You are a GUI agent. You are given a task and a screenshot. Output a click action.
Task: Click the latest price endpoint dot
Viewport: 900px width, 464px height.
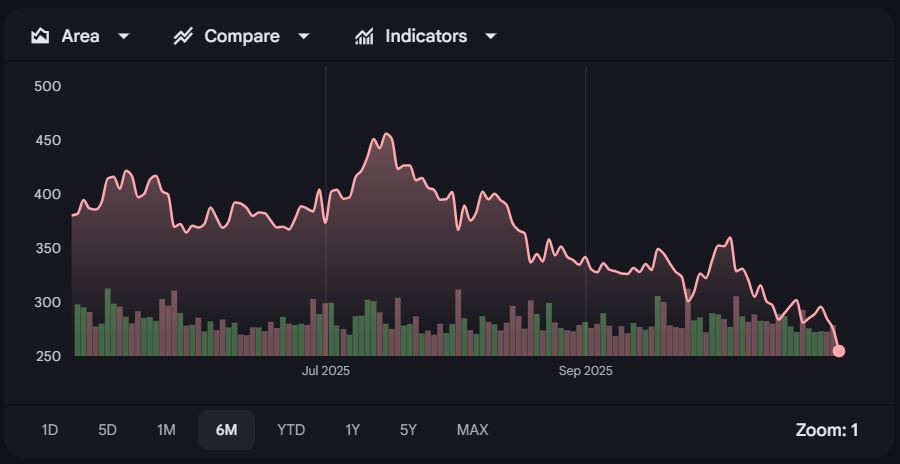click(x=839, y=351)
